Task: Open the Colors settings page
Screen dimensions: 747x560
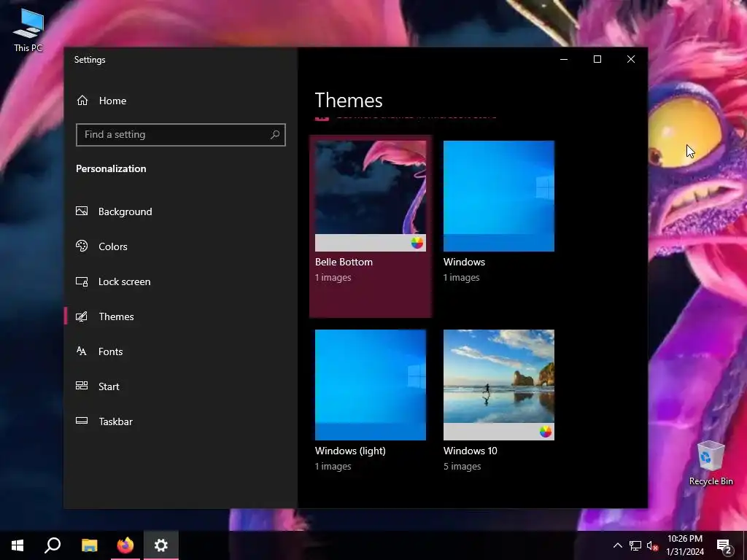Action: (x=181, y=246)
